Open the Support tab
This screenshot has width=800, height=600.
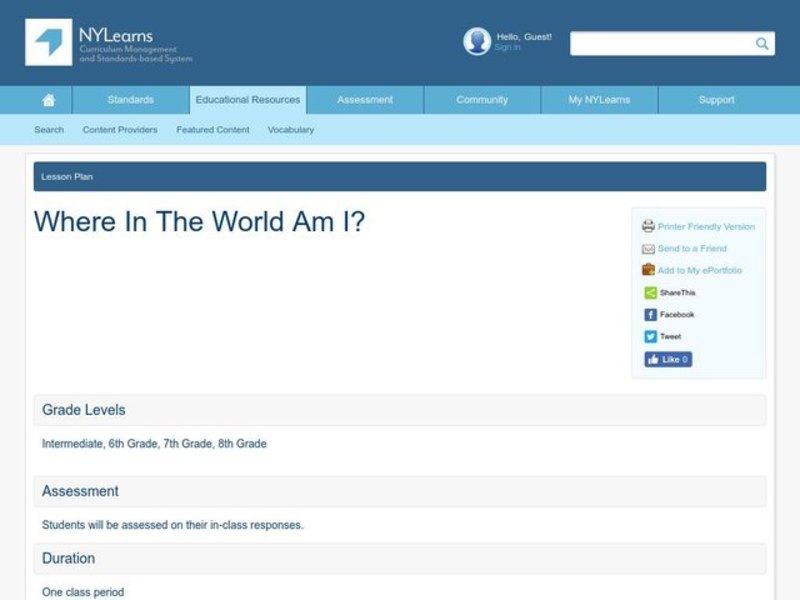[x=716, y=99]
